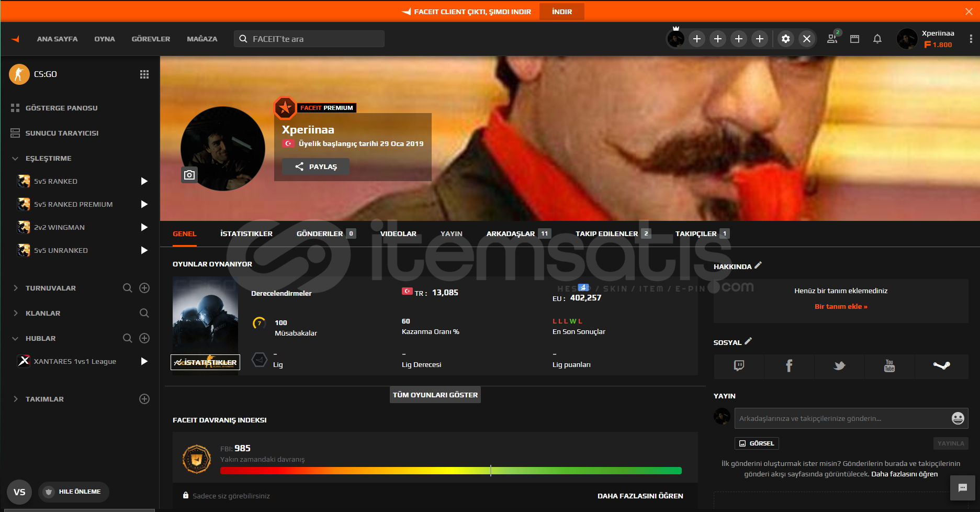Collapse the HUBLAR section
This screenshot has height=512, width=980.
pyautogui.click(x=15, y=338)
